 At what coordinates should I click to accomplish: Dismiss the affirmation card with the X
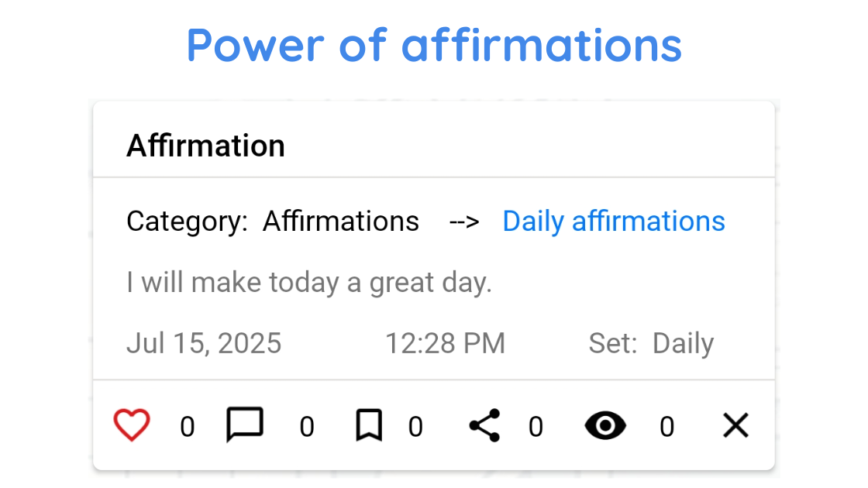pos(735,425)
